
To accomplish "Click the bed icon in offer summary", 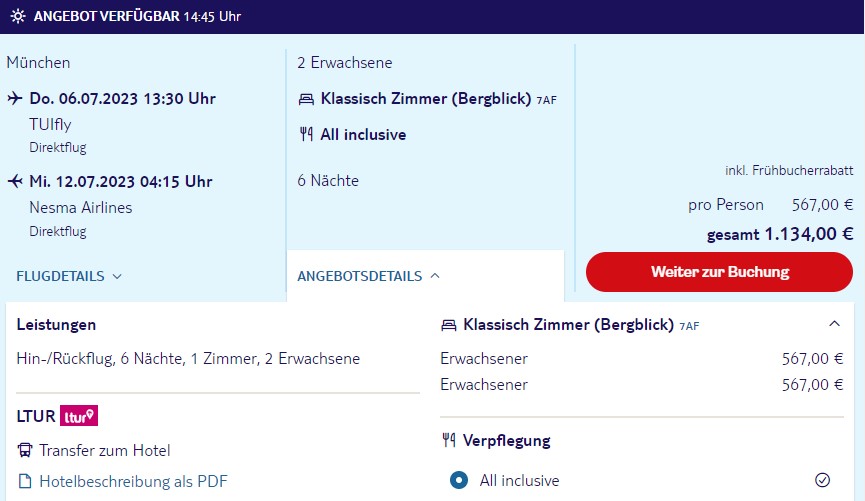I will pos(306,99).
